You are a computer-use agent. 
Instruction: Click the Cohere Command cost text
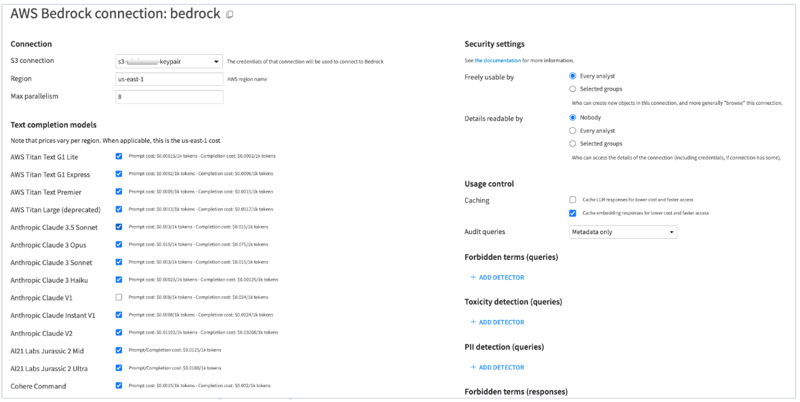(199, 386)
